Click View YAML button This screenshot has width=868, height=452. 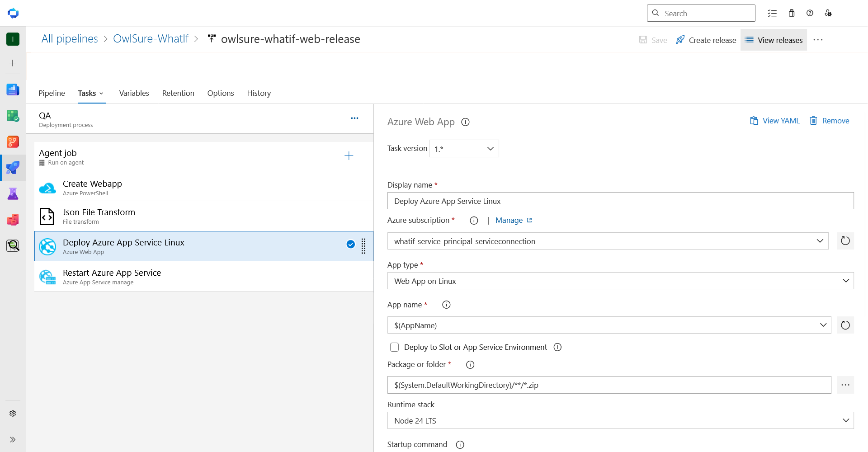[x=775, y=121]
